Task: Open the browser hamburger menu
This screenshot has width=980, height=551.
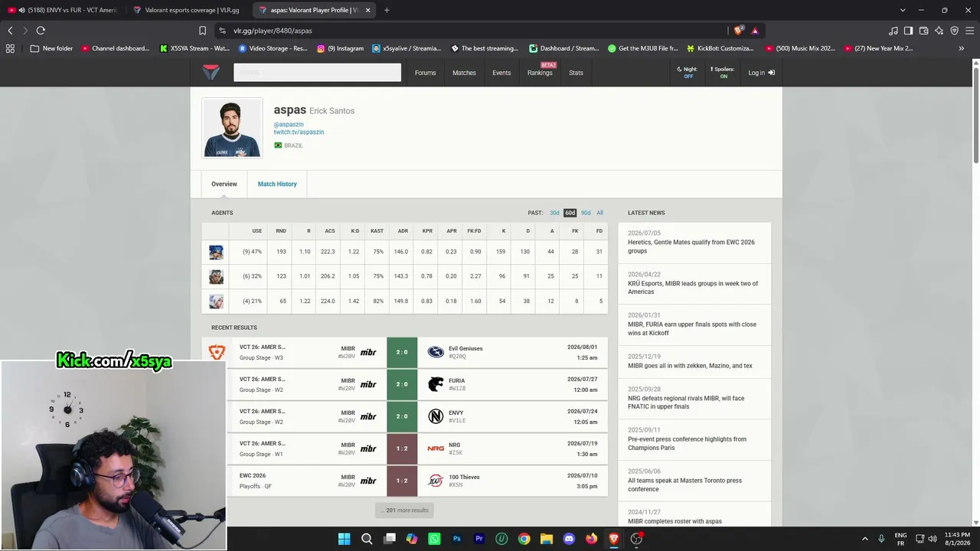Action: point(969,31)
